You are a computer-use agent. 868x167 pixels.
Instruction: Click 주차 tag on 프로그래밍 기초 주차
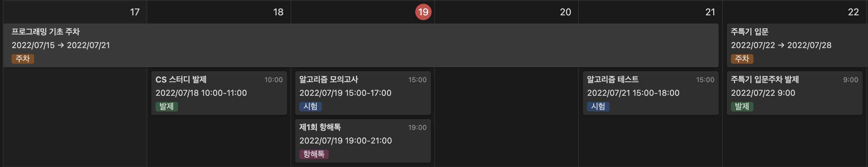pos(23,59)
